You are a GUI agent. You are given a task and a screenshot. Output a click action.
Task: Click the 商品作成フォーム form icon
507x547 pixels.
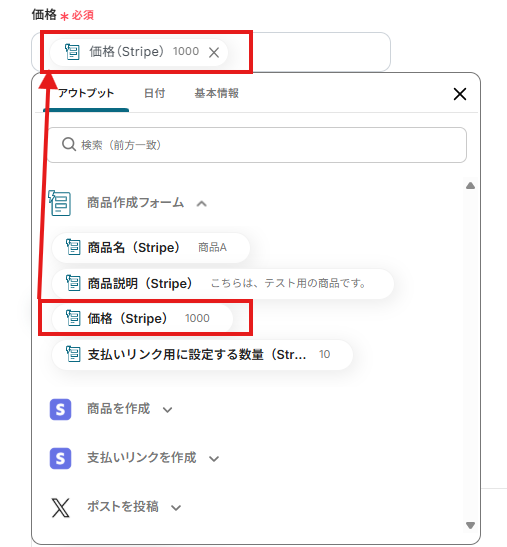click(x=60, y=203)
